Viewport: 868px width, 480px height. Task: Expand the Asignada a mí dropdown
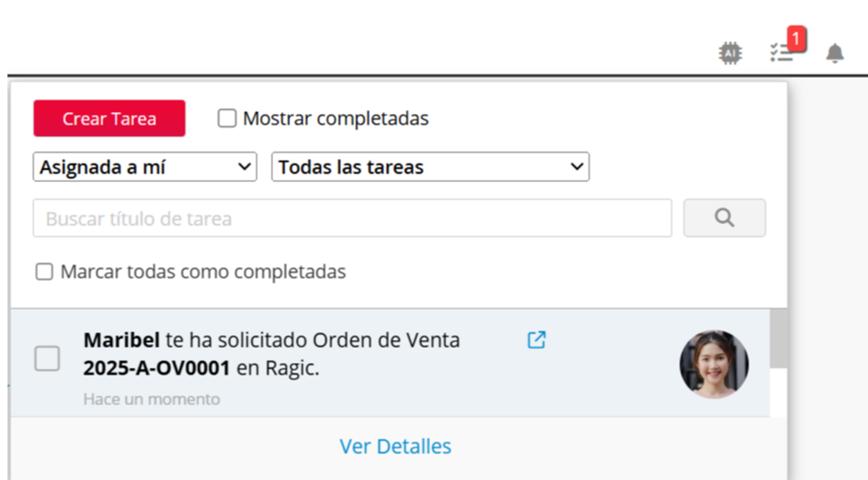point(145,167)
